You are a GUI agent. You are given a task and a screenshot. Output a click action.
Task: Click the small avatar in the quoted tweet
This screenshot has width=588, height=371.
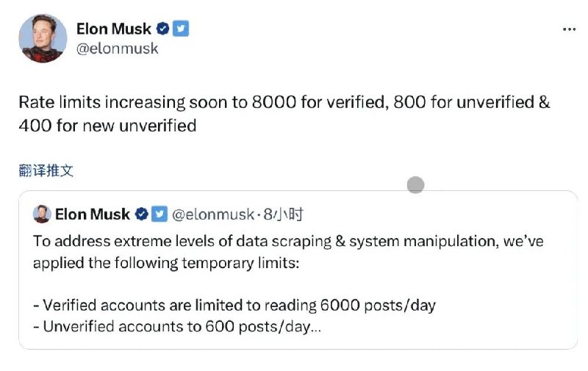[x=41, y=215]
